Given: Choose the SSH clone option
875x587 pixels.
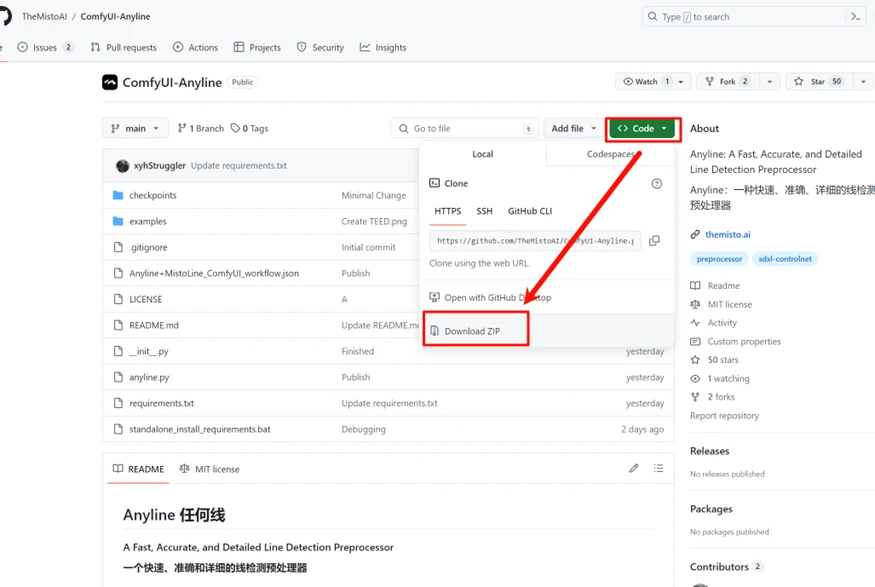Looking at the screenshot, I should (x=484, y=211).
